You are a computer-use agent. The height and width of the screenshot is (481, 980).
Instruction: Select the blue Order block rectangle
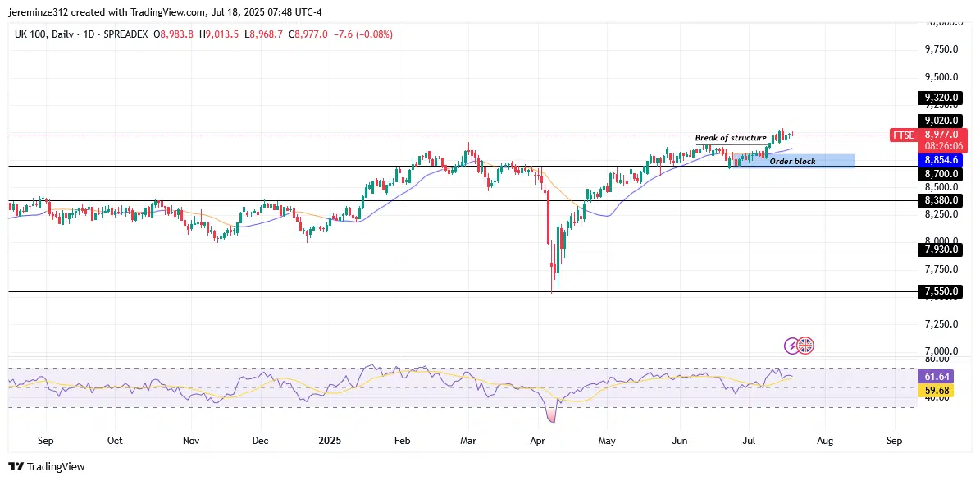[x=794, y=161]
